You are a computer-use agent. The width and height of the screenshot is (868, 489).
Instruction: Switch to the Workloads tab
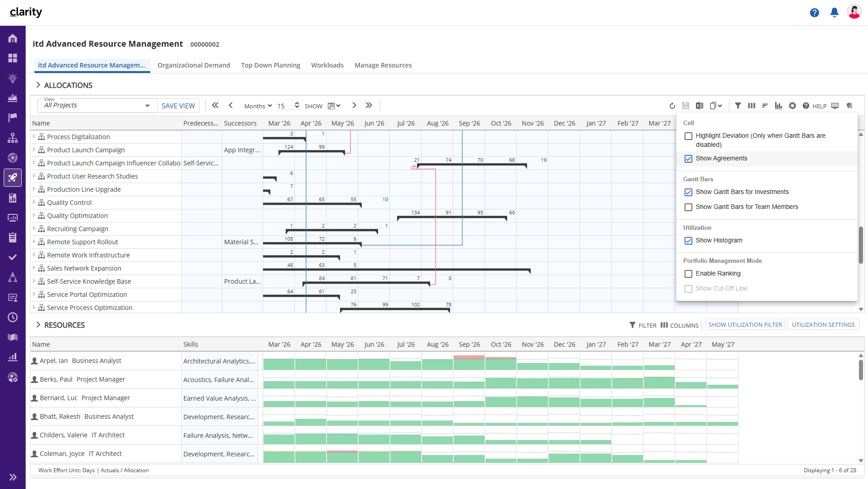[327, 65]
